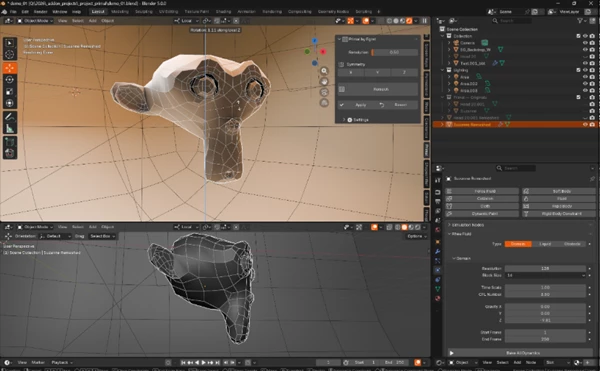Viewport: 600px width, 371px height.
Task: Select the Measure tool in the toolbar
Action: pyautogui.click(x=10, y=129)
